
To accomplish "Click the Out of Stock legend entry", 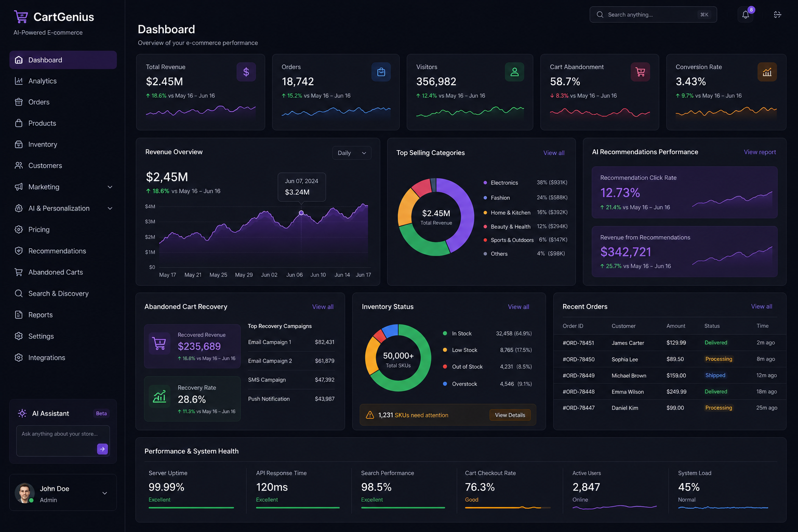I will click(x=487, y=367).
